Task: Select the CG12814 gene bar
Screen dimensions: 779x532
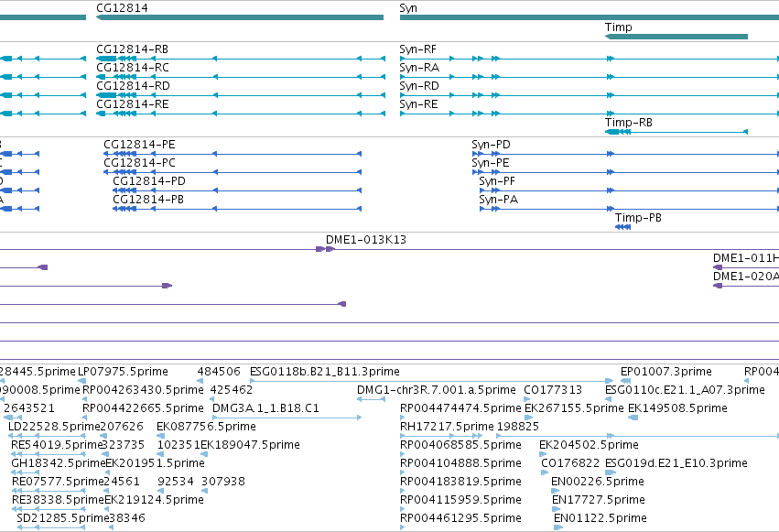Action: 240,17
